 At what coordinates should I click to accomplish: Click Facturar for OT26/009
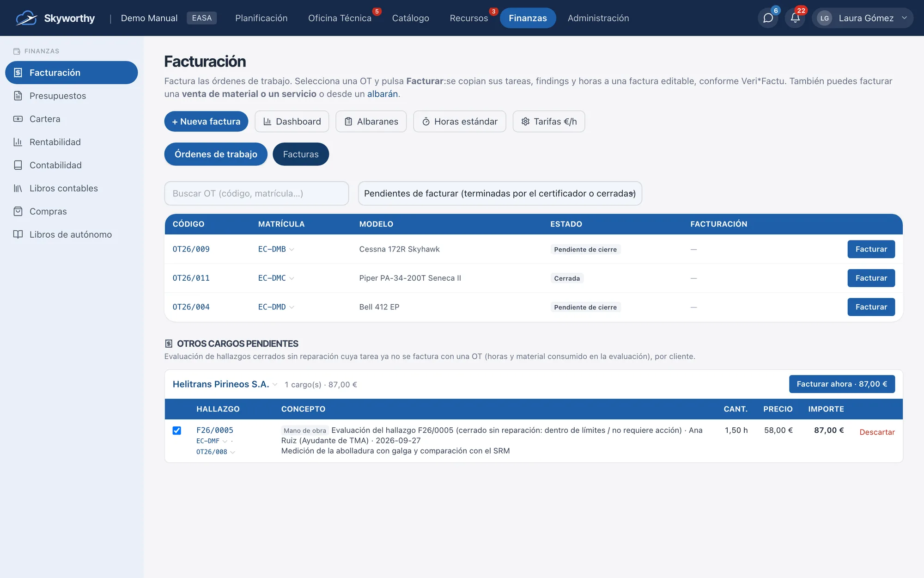tap(871, 249)
